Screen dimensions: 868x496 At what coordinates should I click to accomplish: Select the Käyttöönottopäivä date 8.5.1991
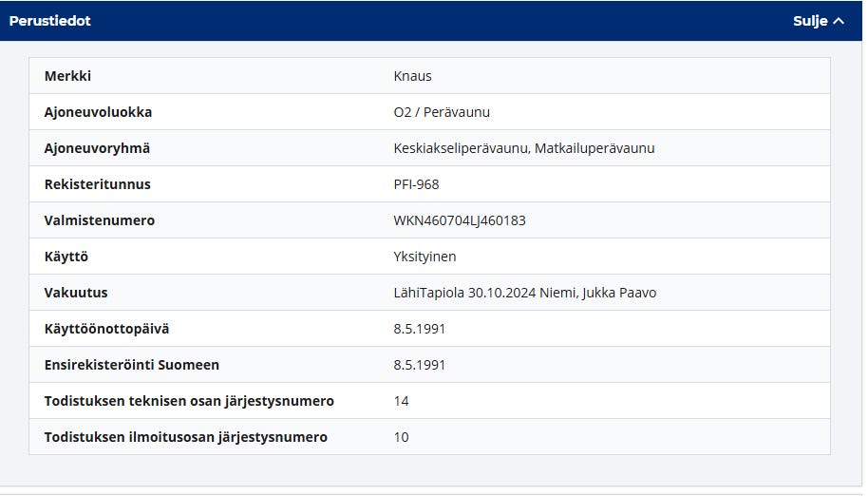click(x=420, y=329)
